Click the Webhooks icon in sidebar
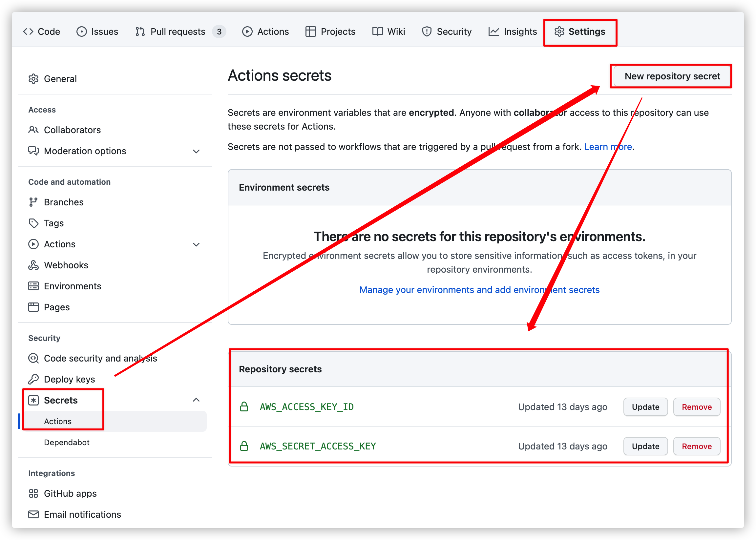 tap(33, 265)
